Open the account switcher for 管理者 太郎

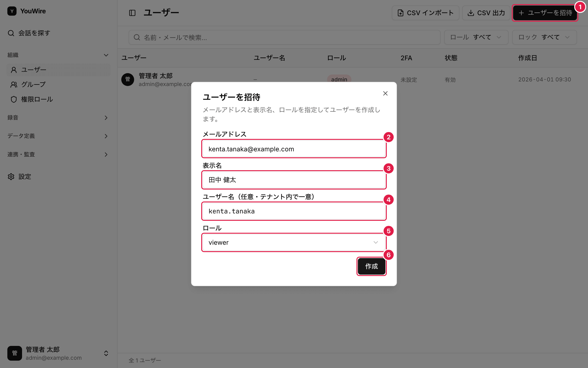coord(58,353)
